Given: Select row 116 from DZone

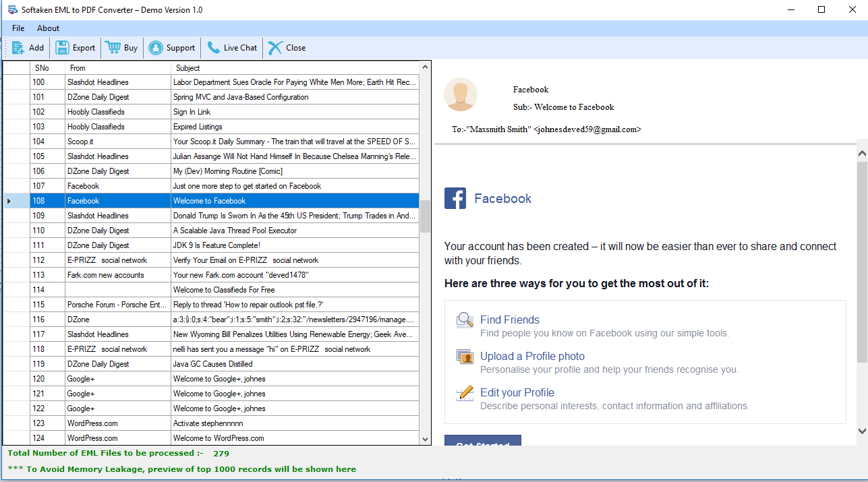Looking at the screenshot, I should click(x=211, y=320).
